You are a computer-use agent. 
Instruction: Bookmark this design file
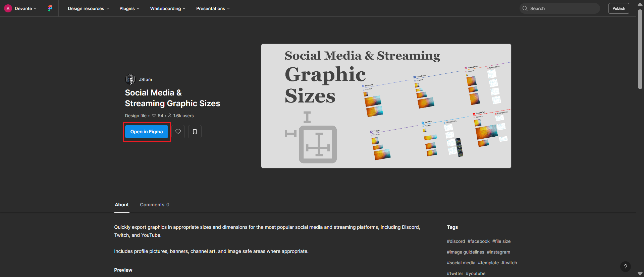195,132
